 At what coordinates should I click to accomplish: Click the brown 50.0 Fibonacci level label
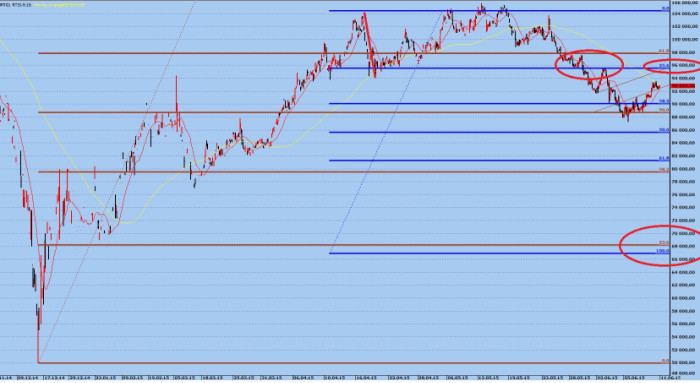pyautogui.click(x=664, y=110)
